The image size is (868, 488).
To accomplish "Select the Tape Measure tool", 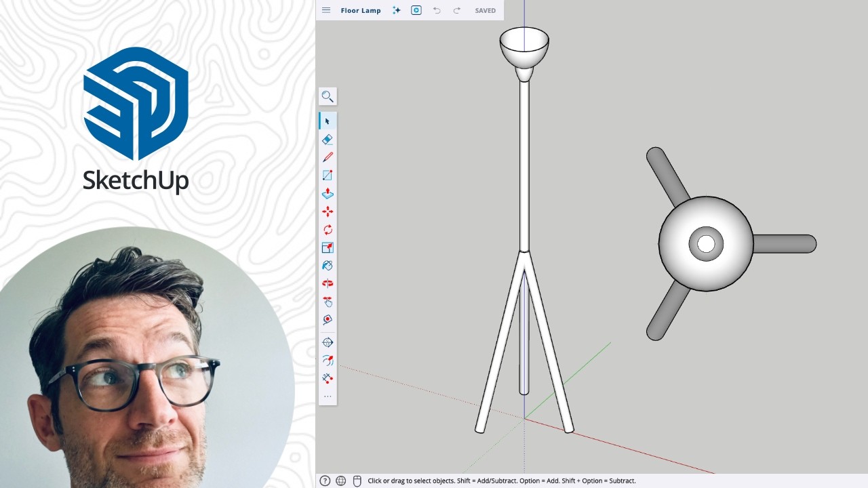I will [x=328, y=319].
